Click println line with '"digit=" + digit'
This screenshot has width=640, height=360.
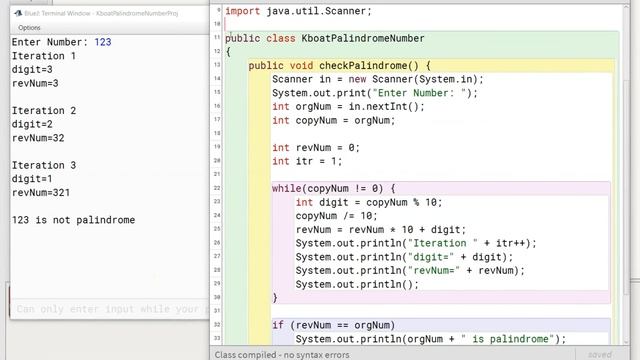coord(404,257)
